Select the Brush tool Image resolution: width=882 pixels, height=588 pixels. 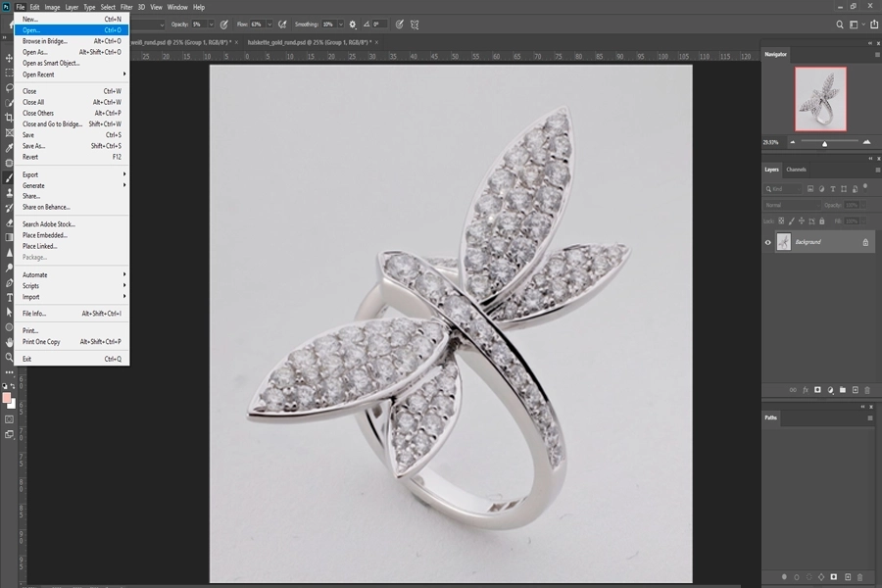[9, 177]
